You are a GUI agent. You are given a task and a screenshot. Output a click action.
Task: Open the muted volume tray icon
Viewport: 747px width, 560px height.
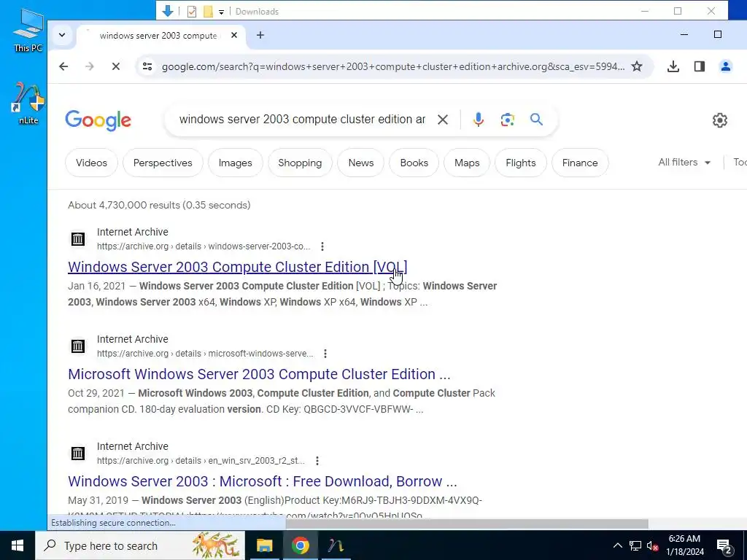[x=652, y=545]
